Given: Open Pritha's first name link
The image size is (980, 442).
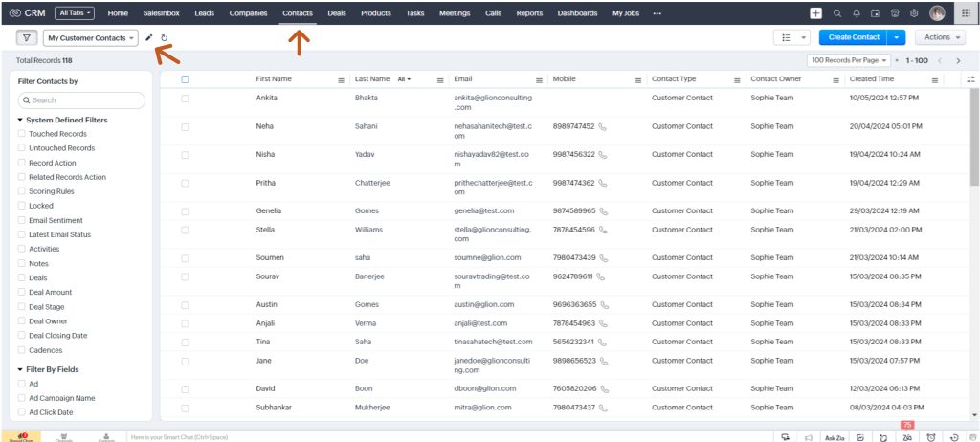Looking at the screenshot, I should 266,183.
